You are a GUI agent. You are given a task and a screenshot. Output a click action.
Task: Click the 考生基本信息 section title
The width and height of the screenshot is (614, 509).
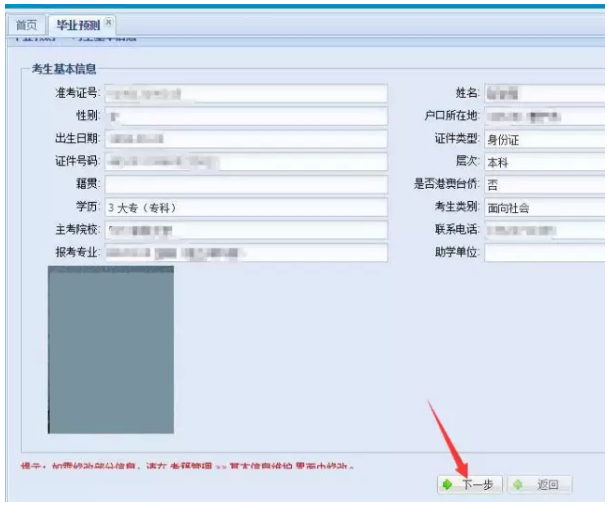[64, 69]
